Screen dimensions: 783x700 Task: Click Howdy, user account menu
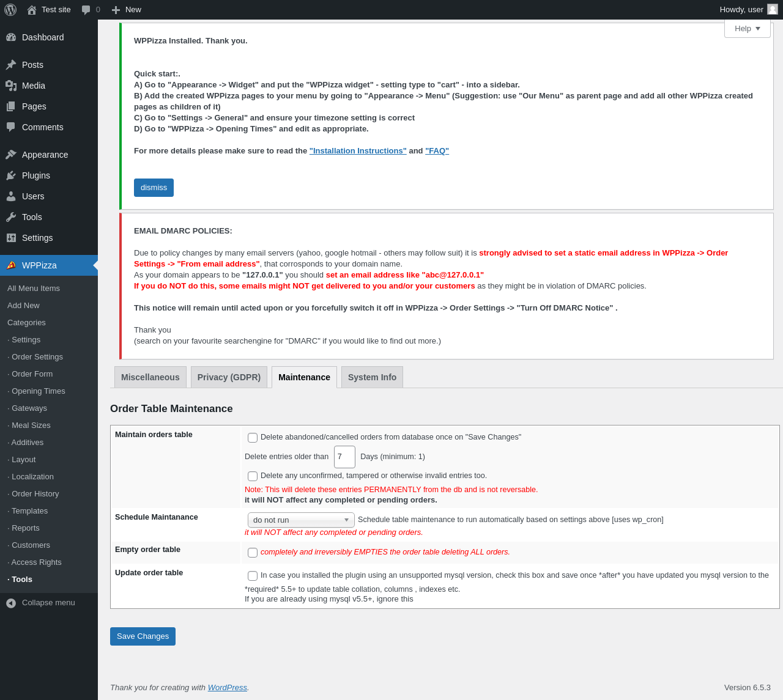pyautogui.click(x=749, y=10)
